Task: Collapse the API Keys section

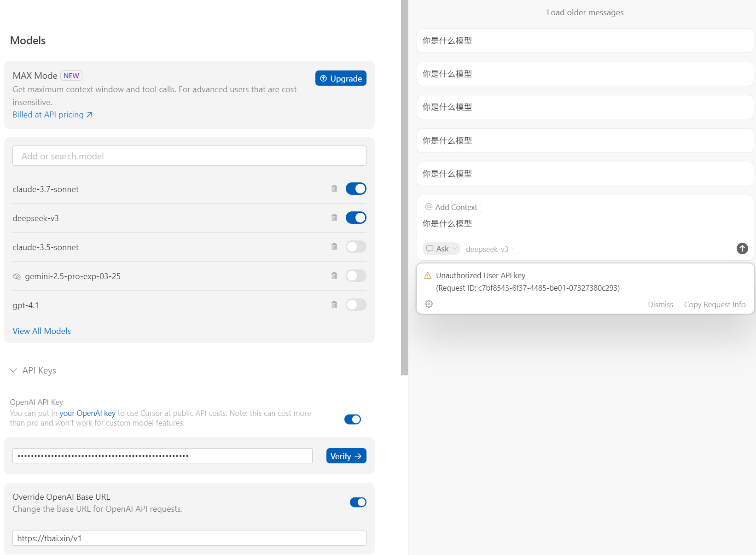Action: coord(33,370)
